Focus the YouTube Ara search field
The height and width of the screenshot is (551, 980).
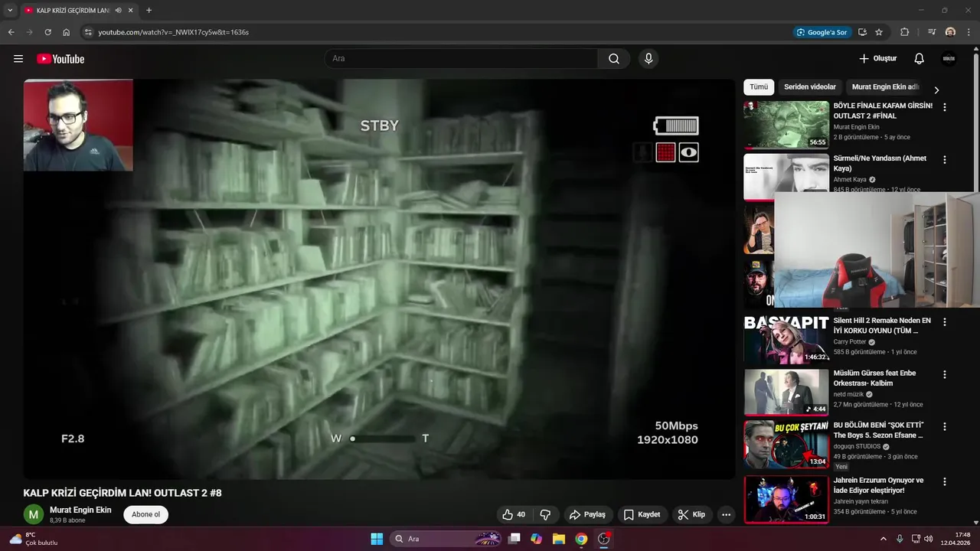pyautogui.click(x=461, y=59)
